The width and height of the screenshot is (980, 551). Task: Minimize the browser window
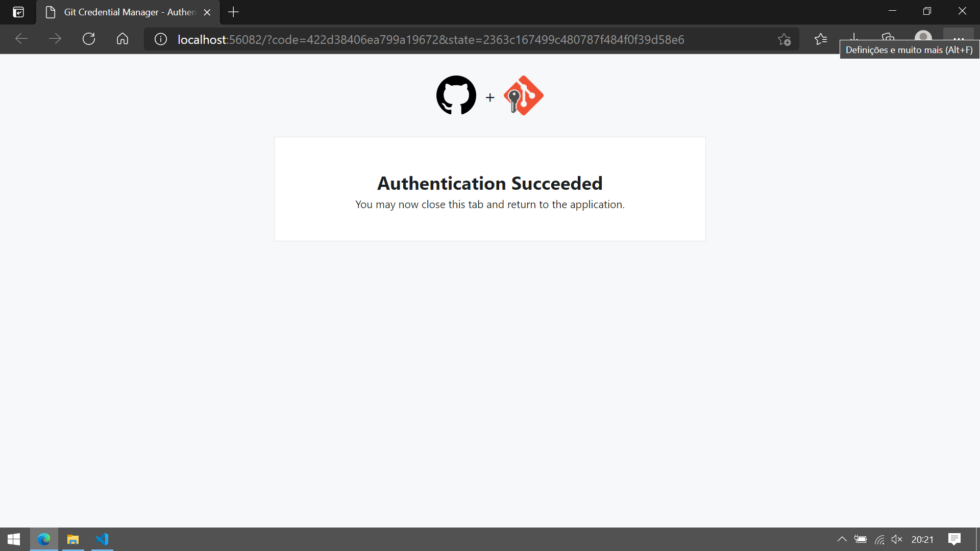[x=892, y=11]
